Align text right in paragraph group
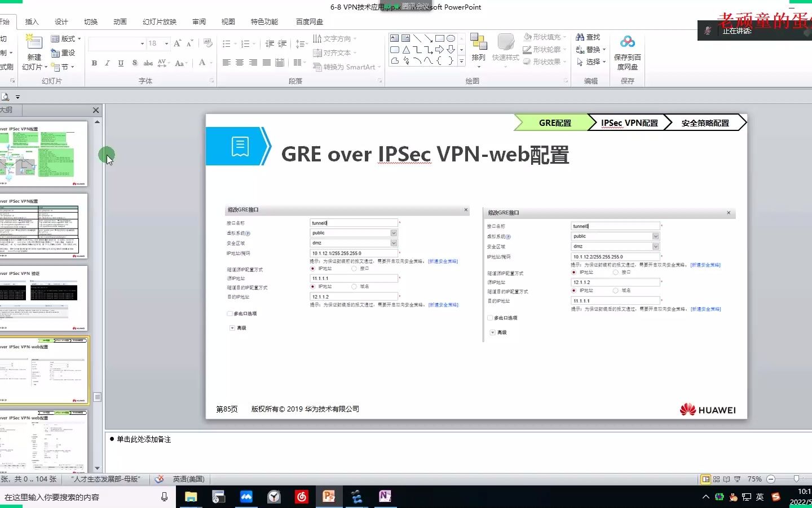The image size is (812, 508). (253, 63)
